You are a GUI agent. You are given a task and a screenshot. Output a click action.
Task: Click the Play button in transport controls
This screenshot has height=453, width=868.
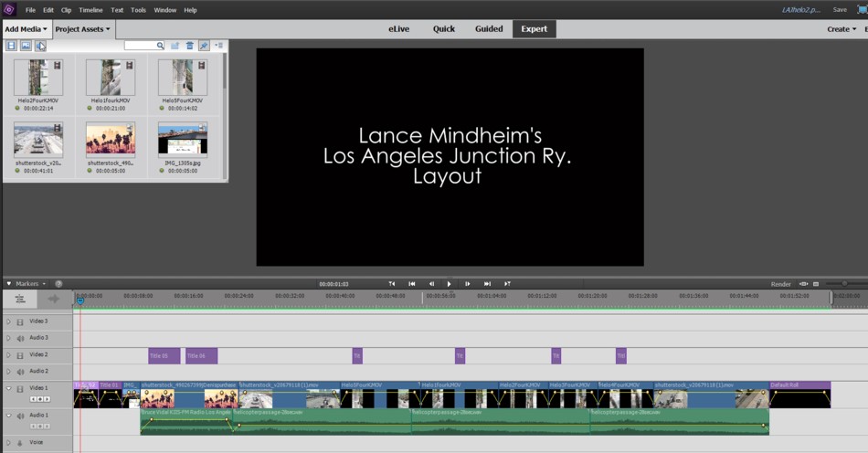click(449, 284)
